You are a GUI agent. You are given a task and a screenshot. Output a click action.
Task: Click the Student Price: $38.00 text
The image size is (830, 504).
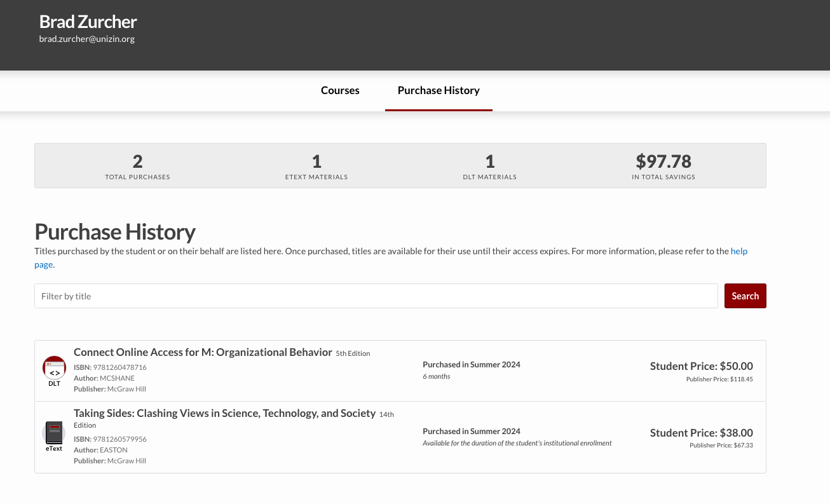(701, 433)
